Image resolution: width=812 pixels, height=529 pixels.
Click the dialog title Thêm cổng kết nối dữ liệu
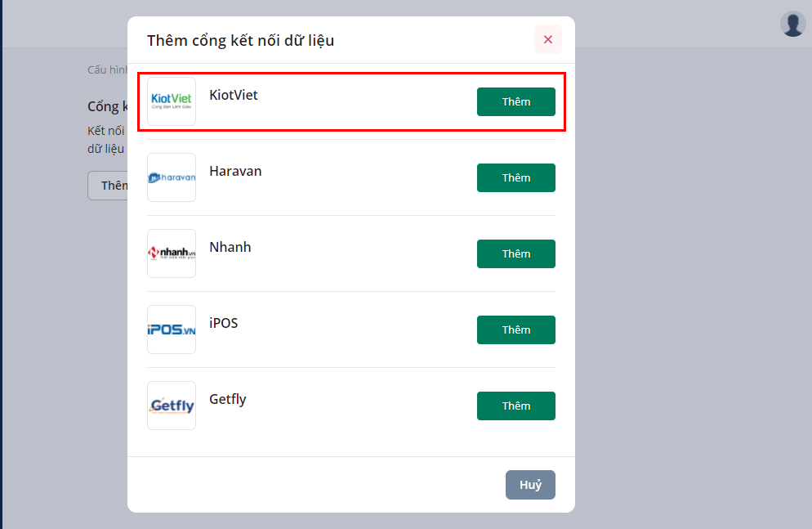click(x=240, y=40)
